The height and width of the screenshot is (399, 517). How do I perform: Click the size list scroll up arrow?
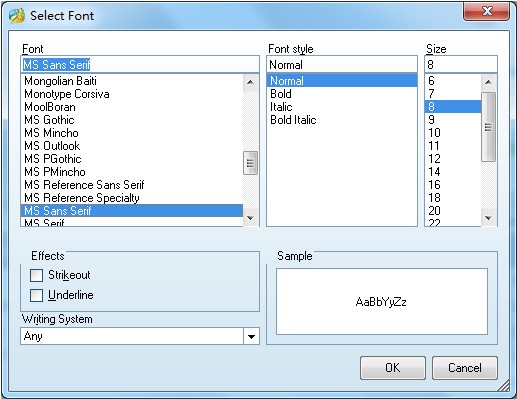point(489,82)
